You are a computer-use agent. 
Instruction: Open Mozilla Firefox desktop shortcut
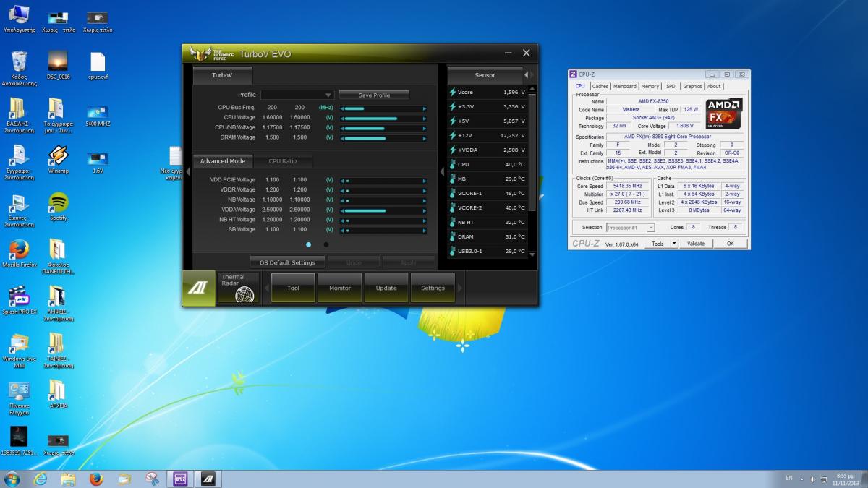pos(20,254)
